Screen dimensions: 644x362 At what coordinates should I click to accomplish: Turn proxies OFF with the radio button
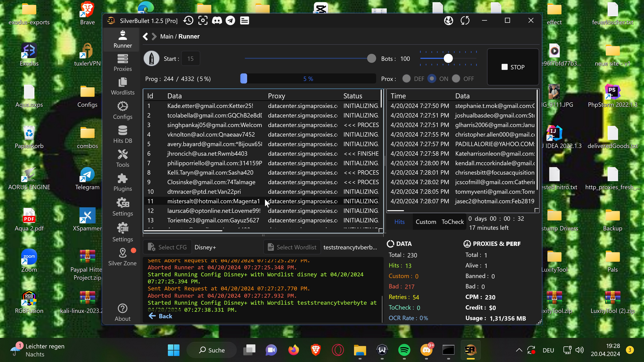point(456,79)
